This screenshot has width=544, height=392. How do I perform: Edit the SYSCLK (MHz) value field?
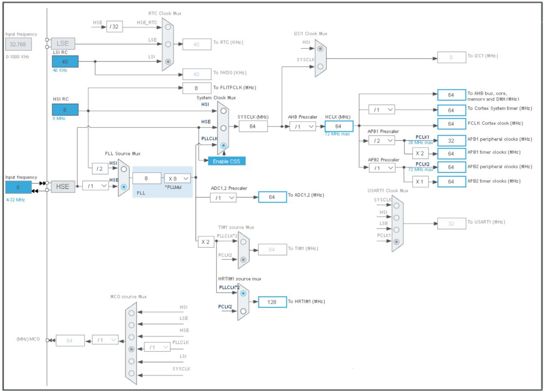[x=253, y=126]
